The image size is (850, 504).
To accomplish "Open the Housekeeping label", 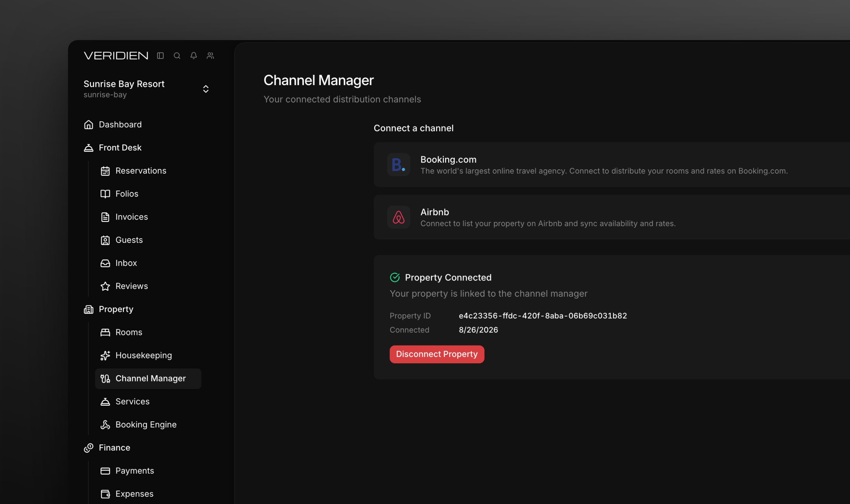I will [144, 355].
